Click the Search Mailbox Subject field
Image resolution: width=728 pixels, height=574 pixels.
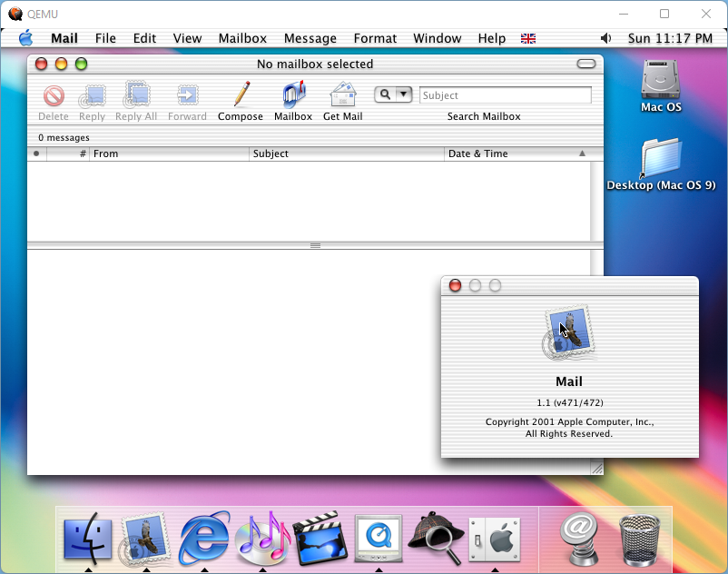pos(505,95)
